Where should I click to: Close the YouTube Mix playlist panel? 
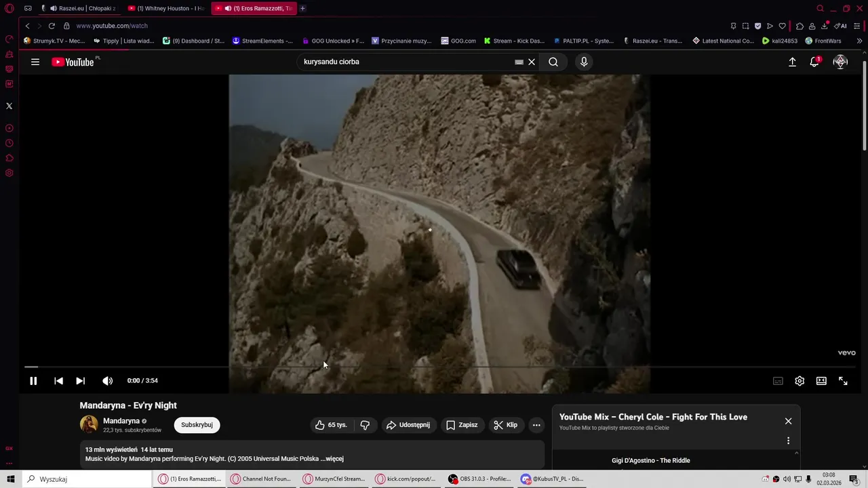pyautogui.click(x=788, y=421)
